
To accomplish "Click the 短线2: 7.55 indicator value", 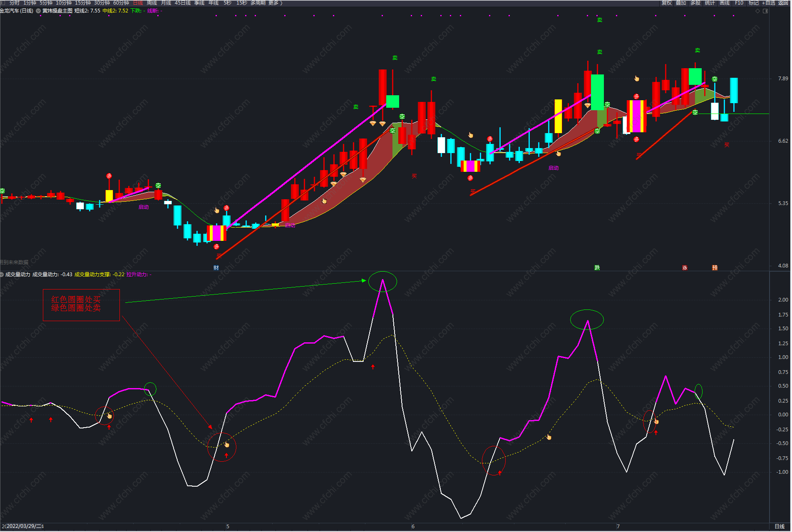I will [87, 11].
